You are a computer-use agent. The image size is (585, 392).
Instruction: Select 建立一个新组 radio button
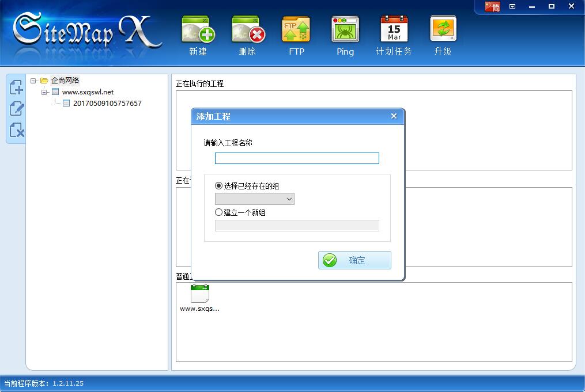tap(218, 212)
